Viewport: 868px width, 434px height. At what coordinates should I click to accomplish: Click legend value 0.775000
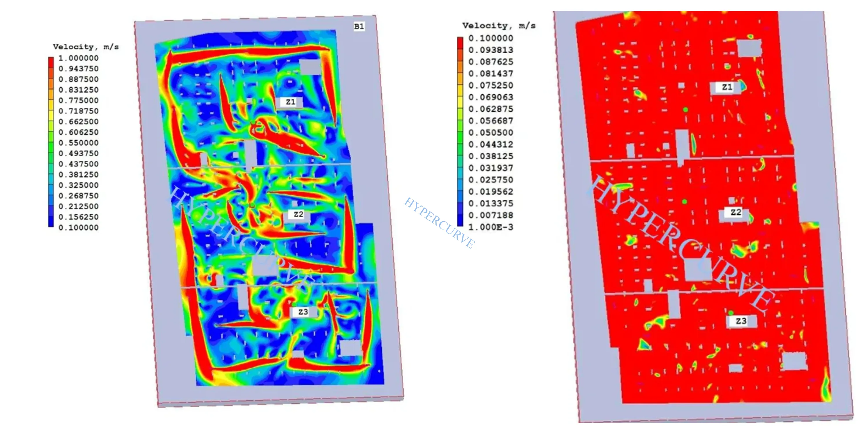tap(78, 100)
